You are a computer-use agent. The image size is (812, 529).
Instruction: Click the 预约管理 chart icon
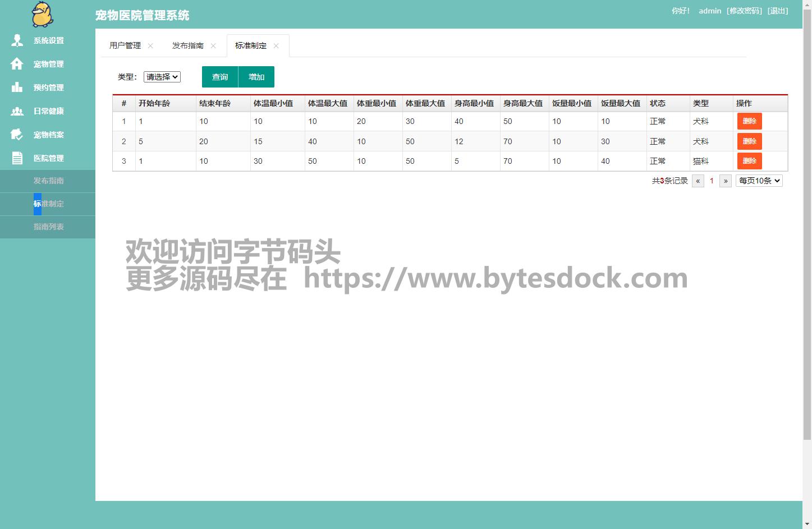click(x=17, y=88)
